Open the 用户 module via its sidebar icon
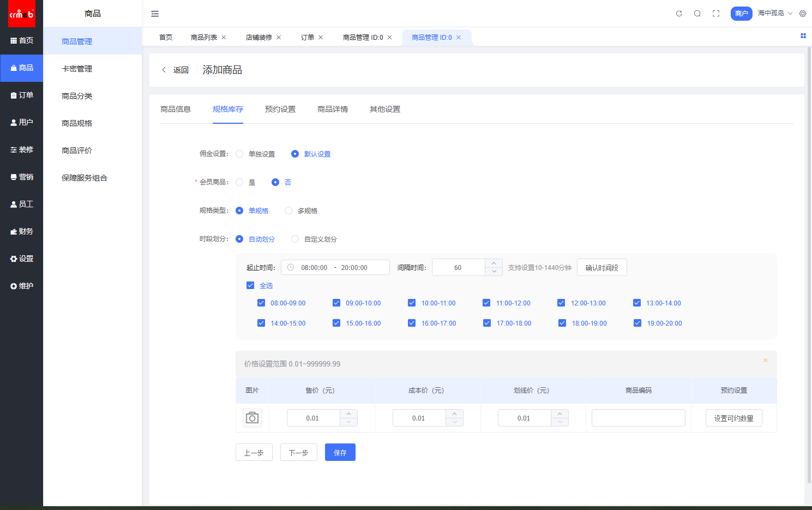 (x=21, y=122)
